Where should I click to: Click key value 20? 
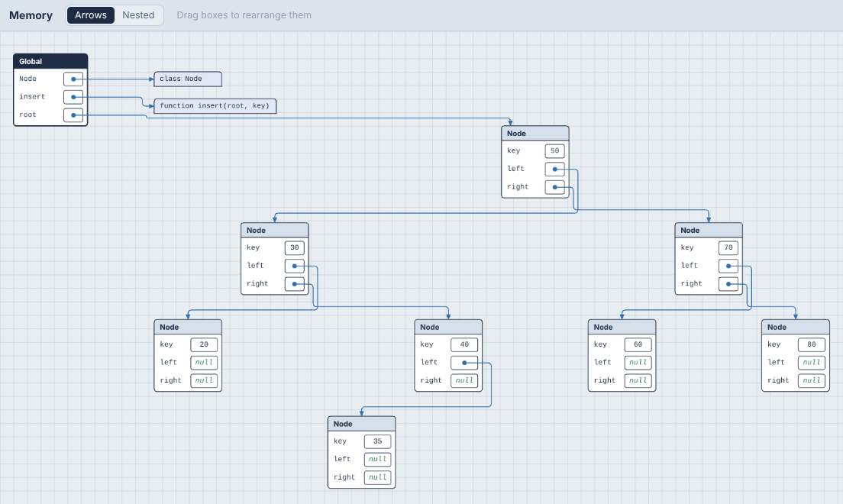(204, 345)
